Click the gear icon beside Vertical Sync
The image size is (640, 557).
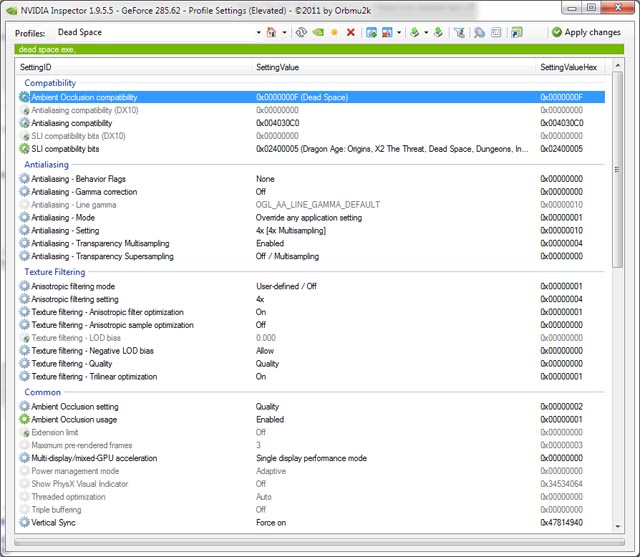(24, 523)
